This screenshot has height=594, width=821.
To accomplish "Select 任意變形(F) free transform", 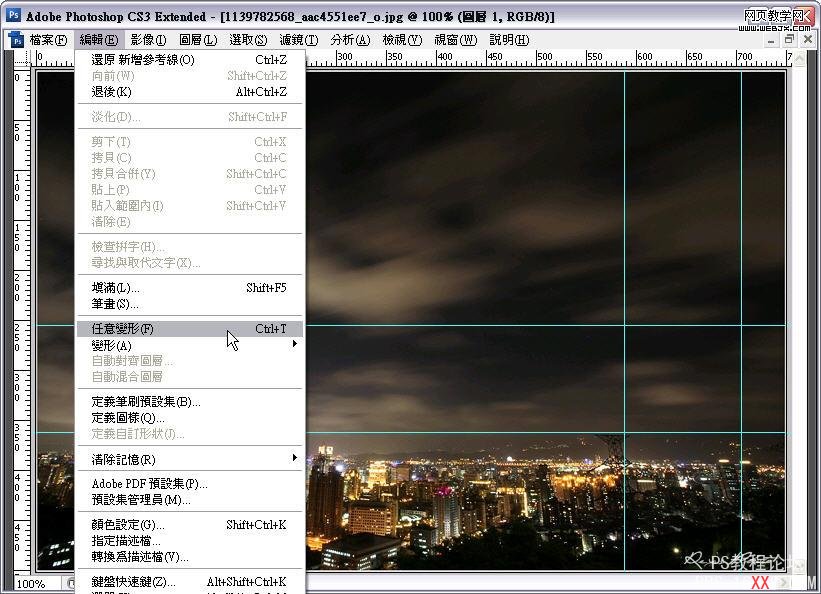I will click(x=190, y=329).
